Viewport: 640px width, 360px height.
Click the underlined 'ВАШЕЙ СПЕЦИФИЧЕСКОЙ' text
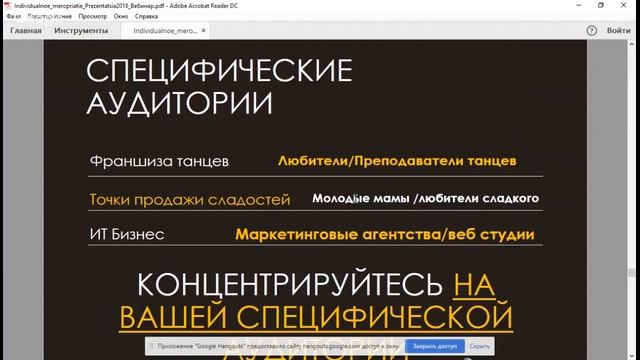tap(316, 316)
